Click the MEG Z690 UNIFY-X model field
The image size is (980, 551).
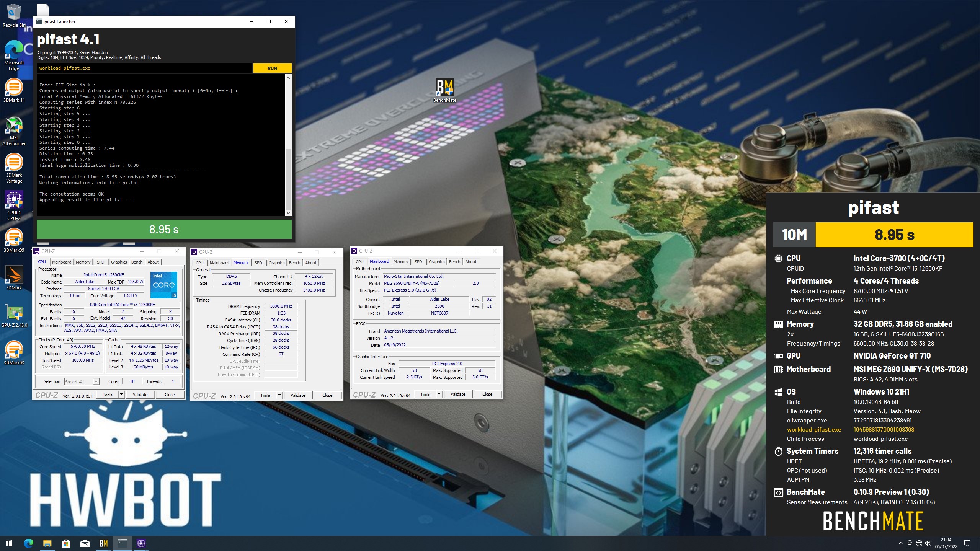[x=418, y=283]
